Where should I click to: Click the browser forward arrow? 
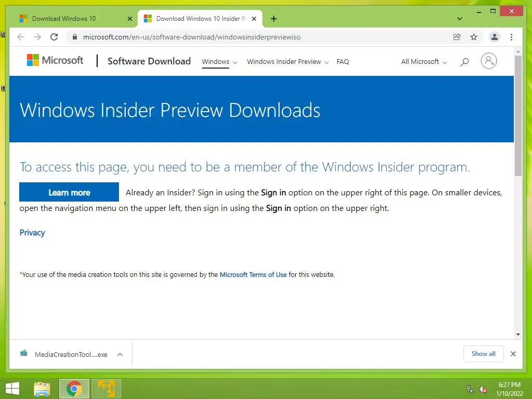click(x=37, y=37)
